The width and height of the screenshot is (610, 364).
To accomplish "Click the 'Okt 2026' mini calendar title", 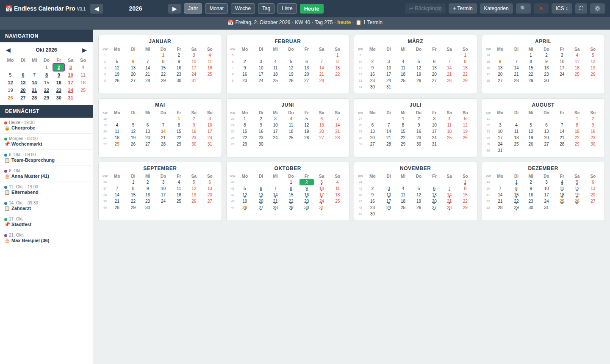I will pyautogui.click(x=46, y=50).
